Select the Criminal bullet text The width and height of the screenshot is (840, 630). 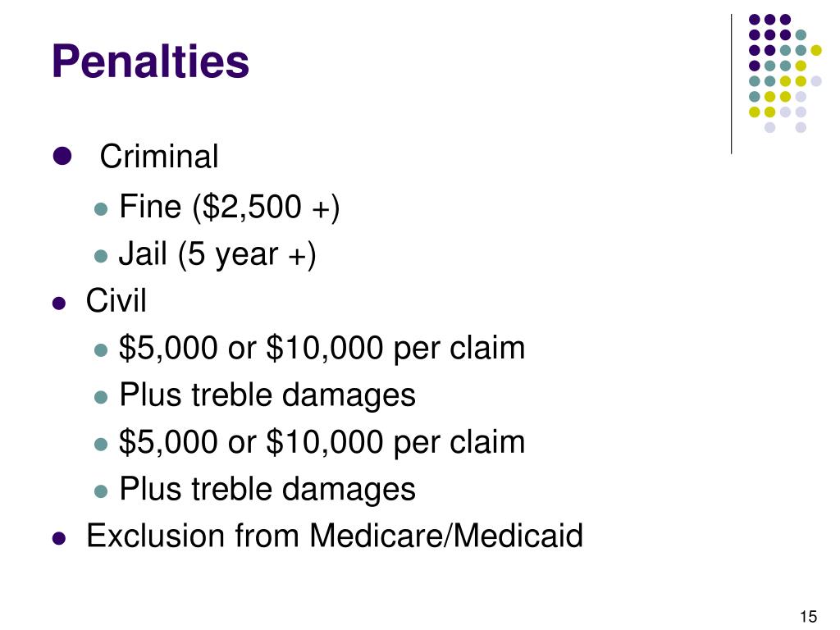(159, 157)
